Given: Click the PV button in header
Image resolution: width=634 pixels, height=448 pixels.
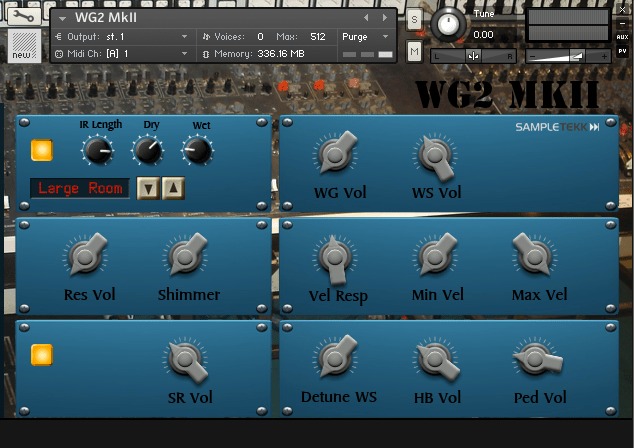Looking at the screenshot, I should [x=622, y=51].
